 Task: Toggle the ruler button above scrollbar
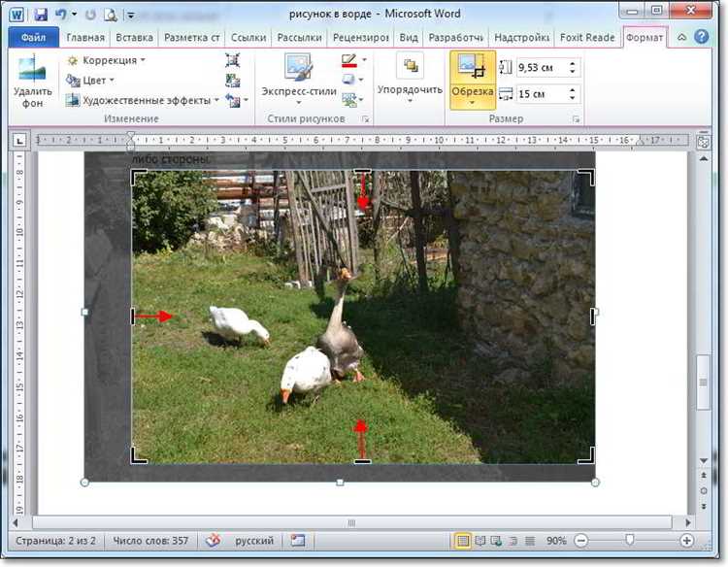(x=704, y=143)
